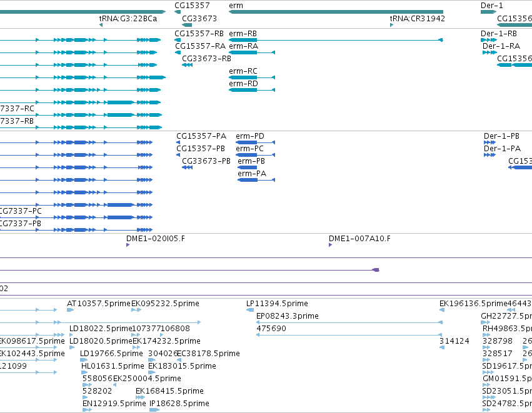Select protein erm-PC

(255, 155)
